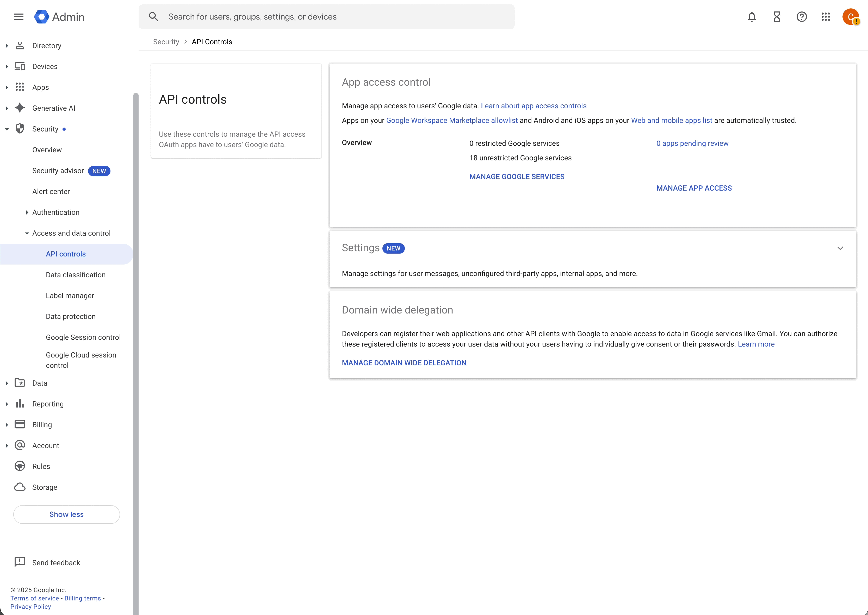Open the Help icon
The image size is (868, 615).
(x=802, y=16)
